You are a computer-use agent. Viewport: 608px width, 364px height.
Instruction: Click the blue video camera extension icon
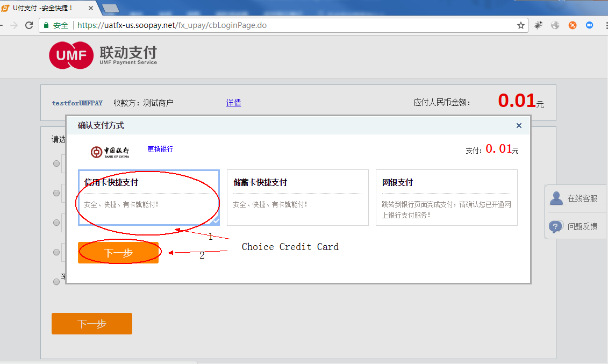point(589,25)
